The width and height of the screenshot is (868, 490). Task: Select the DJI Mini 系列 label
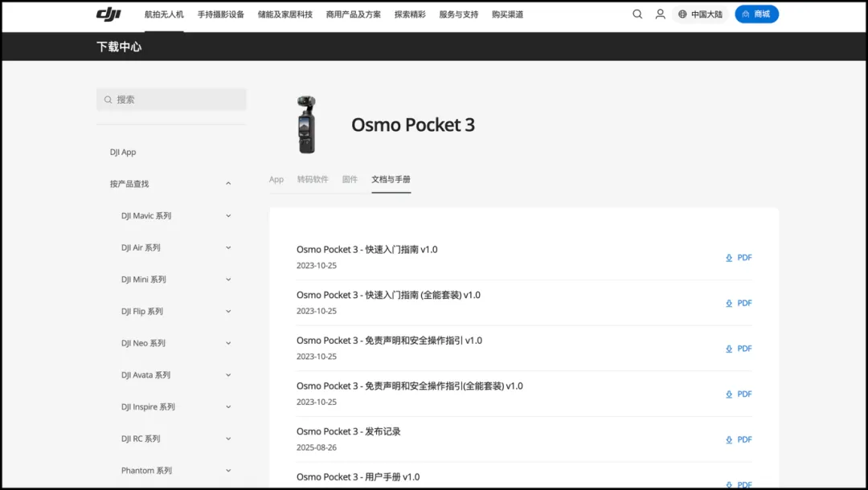143,280
